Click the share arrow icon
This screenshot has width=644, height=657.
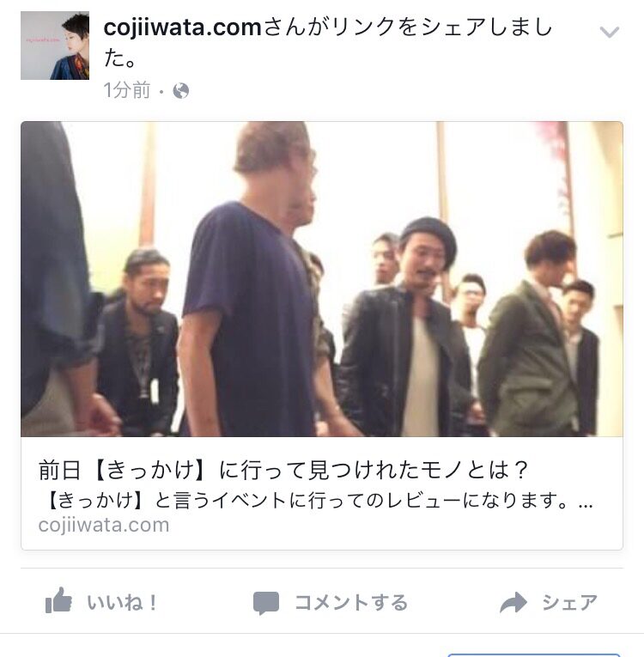[x=513, y=603]
